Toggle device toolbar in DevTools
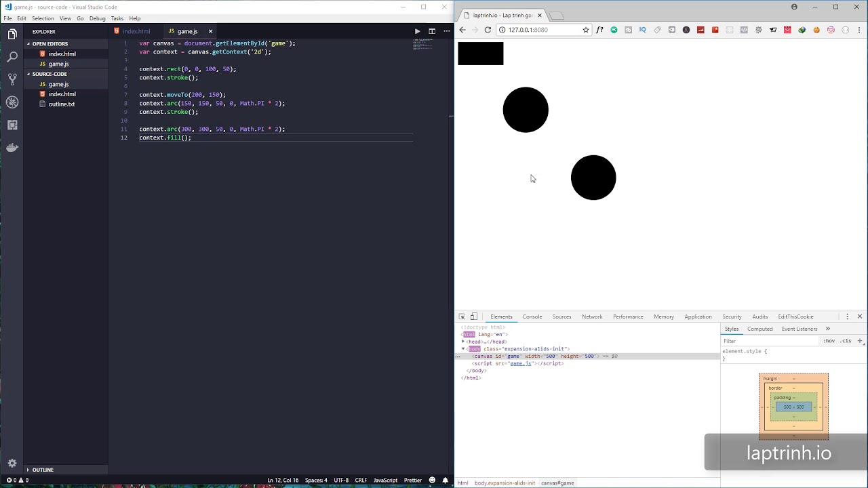Image resolution: width=868 pixels, height=488 pixels. 474,317
